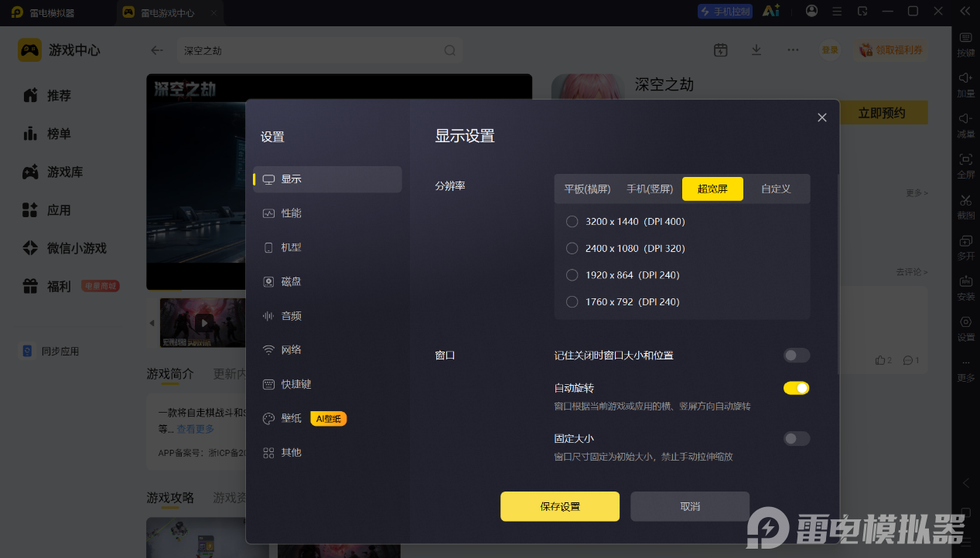Click 同步应用 sync apps in sidebar
980x558 pixels.
point(51,351)
